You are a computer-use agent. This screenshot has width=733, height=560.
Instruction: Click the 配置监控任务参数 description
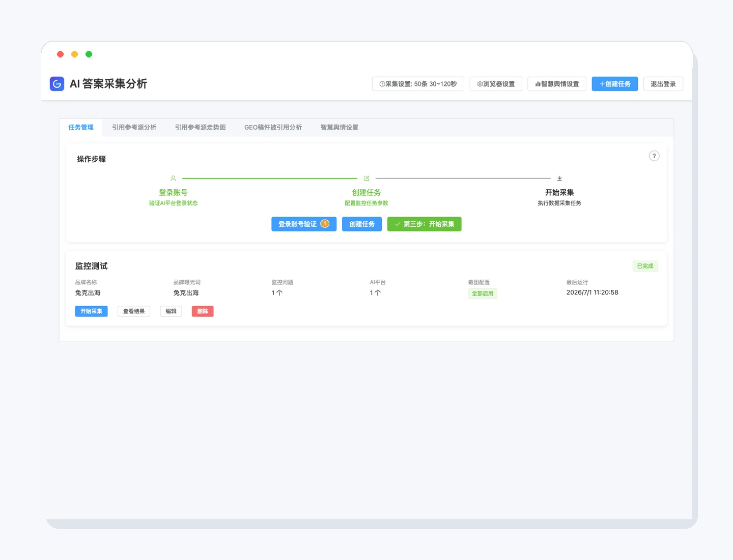click(366, 203)
